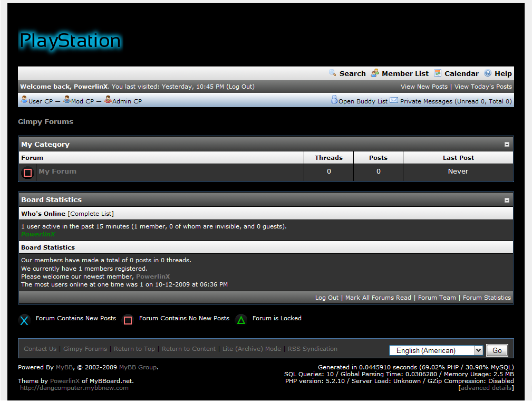Click the User CP person icon

[x=24, y=100]
